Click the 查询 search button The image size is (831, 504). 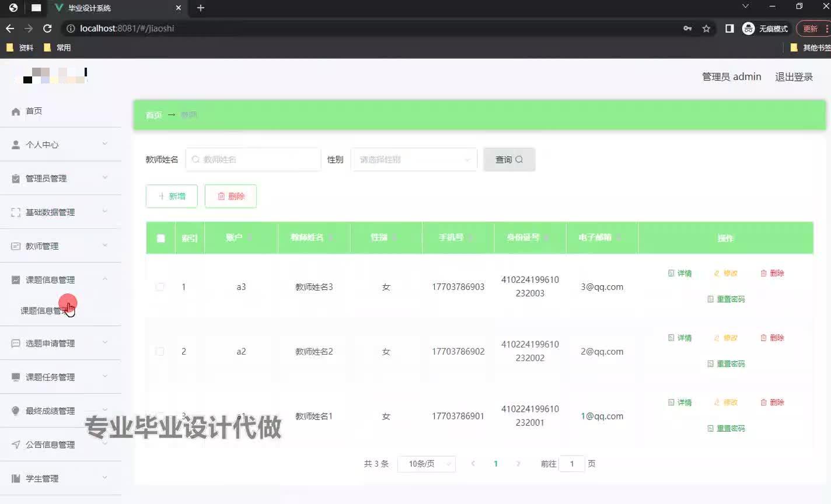pos(509,159)
